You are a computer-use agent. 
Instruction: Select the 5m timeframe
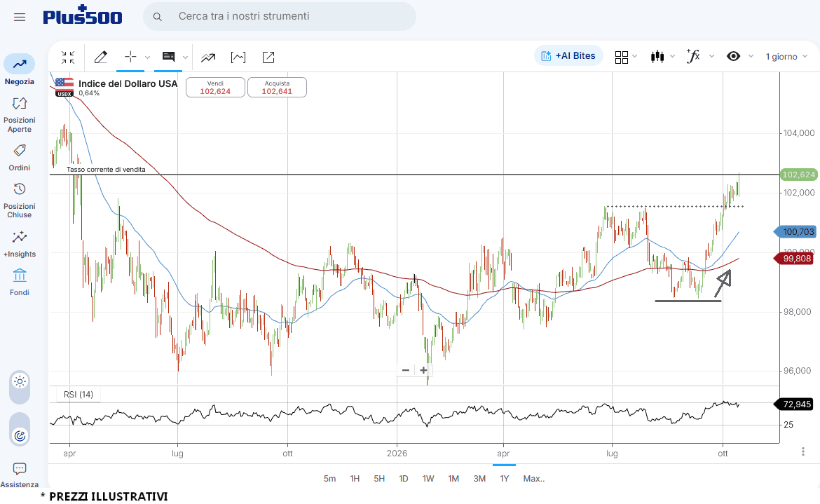click(x=329, y=478)
